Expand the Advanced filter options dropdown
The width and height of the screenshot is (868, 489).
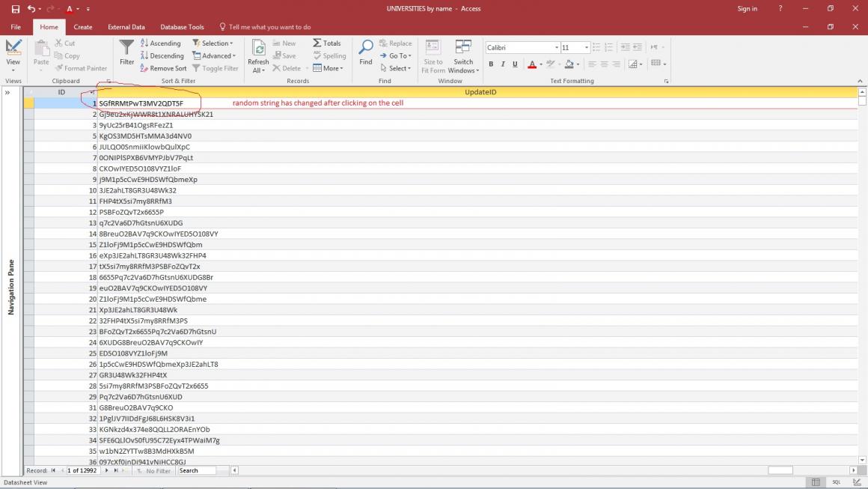coord(214,56)
